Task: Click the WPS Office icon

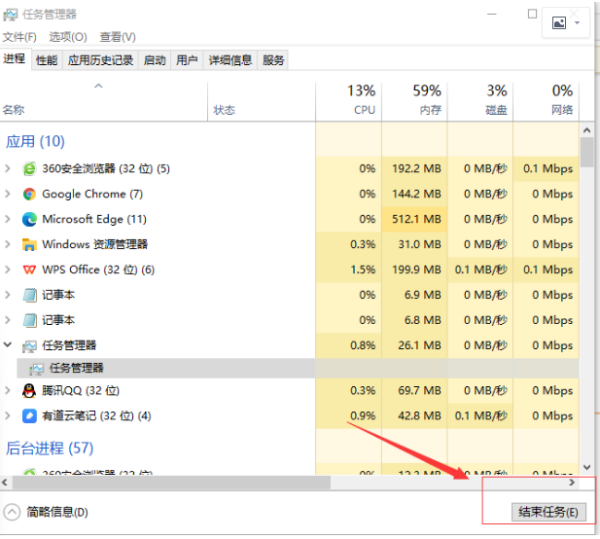Action: click(x=29, y=270)
